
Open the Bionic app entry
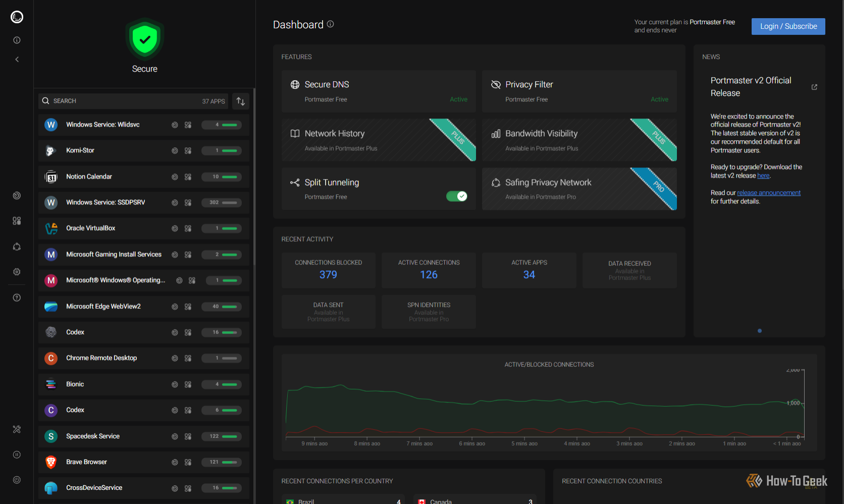[144, 384]
